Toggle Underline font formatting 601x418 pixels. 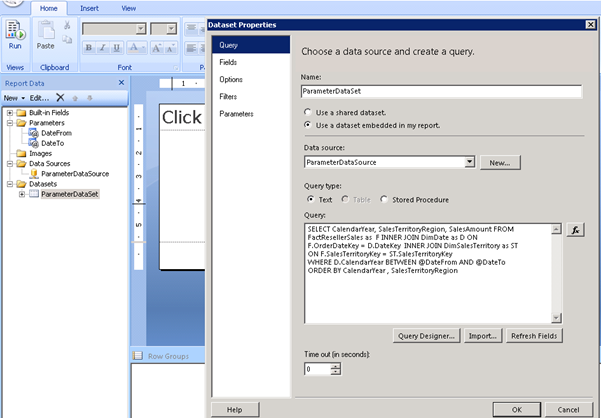pos(117,47)
